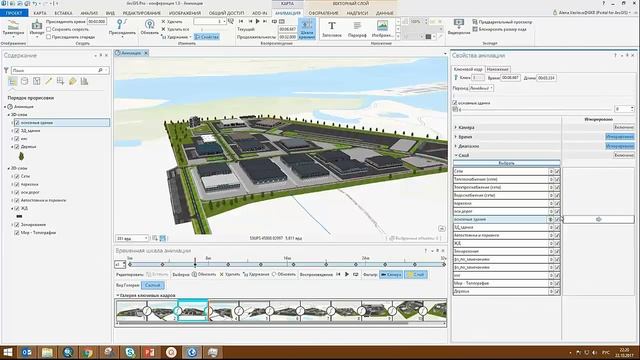Toggle visibility of 3Д_здания layer in Contents
This screenshot has width=640, height=360.
[17, 131]
